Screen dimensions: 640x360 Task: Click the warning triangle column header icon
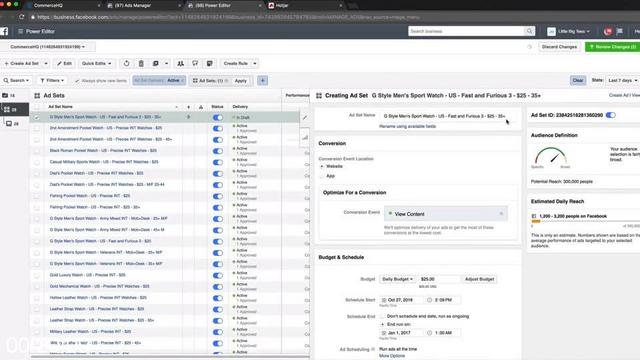[201, 107]
